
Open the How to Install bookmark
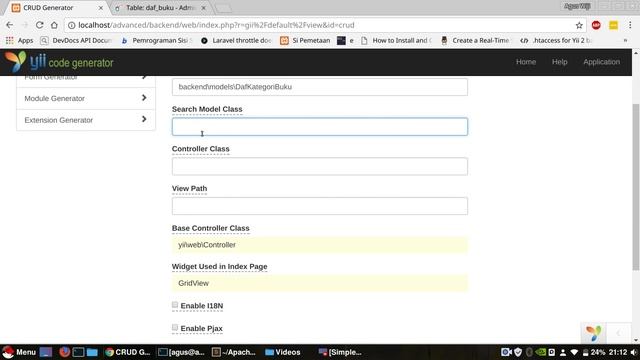pos(396,40)
